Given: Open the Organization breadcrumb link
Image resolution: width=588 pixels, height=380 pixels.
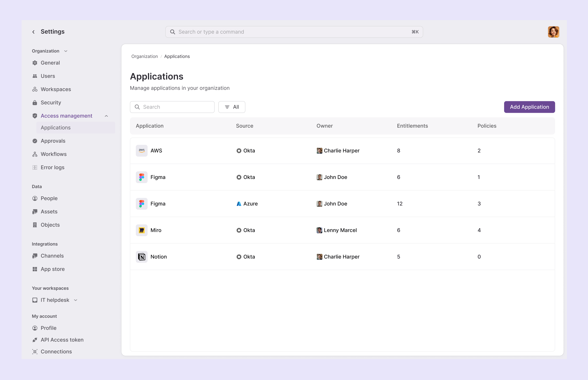Looking at the screenshot, I should [x=144, y=56].
